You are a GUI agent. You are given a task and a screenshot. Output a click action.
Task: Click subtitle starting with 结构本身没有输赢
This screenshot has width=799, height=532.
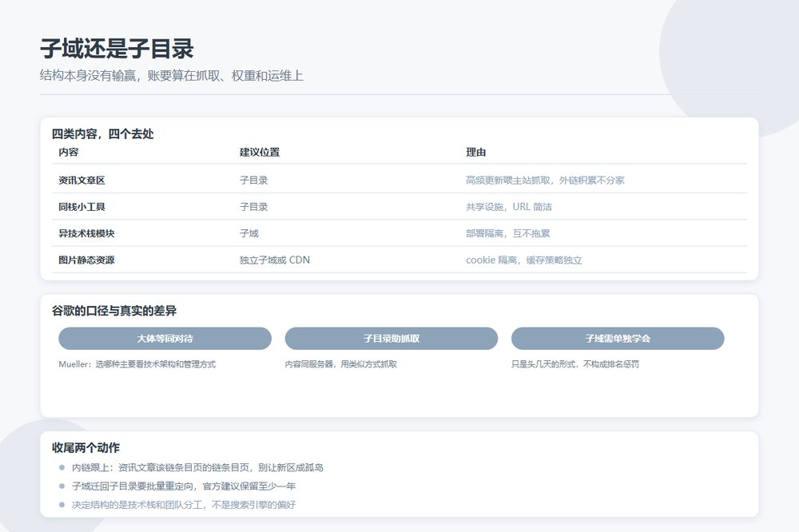click(x=172, y=76)
